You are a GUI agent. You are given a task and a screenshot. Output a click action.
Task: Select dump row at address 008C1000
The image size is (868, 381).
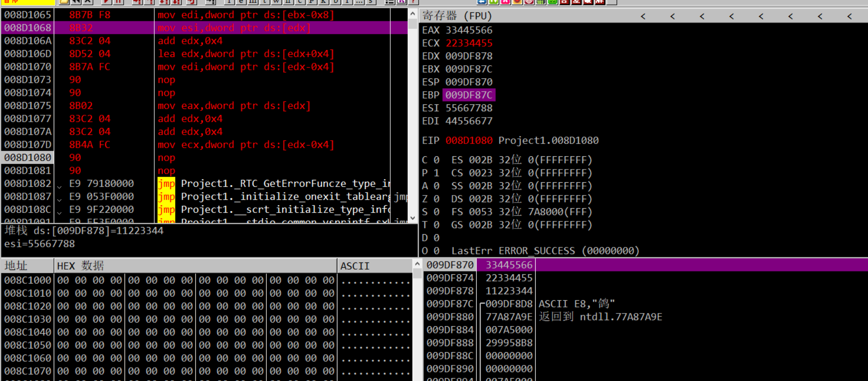click(206, 280)
